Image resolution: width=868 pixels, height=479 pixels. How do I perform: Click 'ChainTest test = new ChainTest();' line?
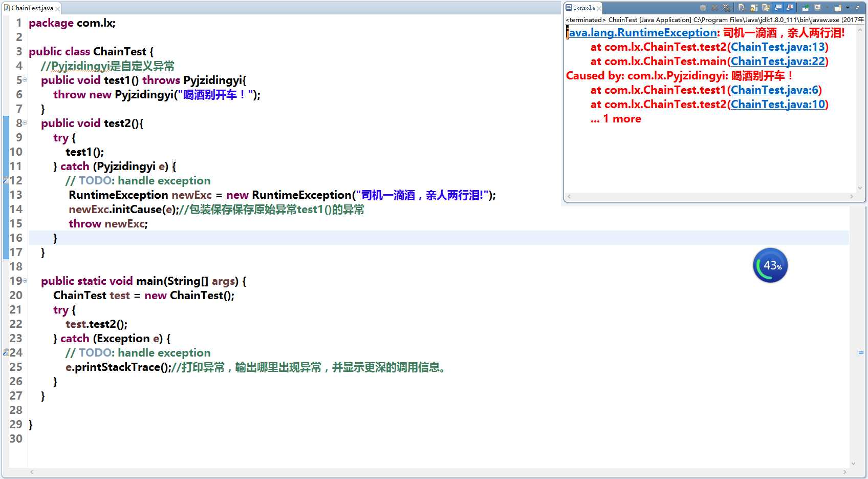click(144, 296)
